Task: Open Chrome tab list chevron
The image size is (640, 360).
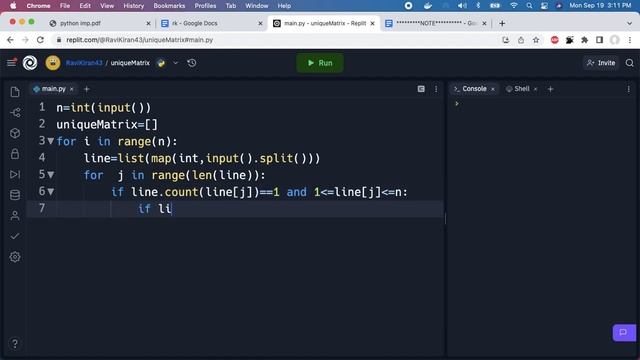Action: click(x=629, y=23)
